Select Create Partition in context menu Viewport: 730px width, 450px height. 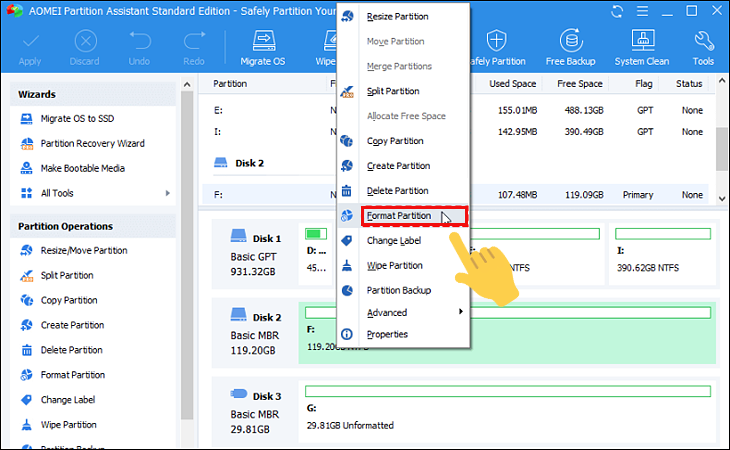tap(403, 166)
